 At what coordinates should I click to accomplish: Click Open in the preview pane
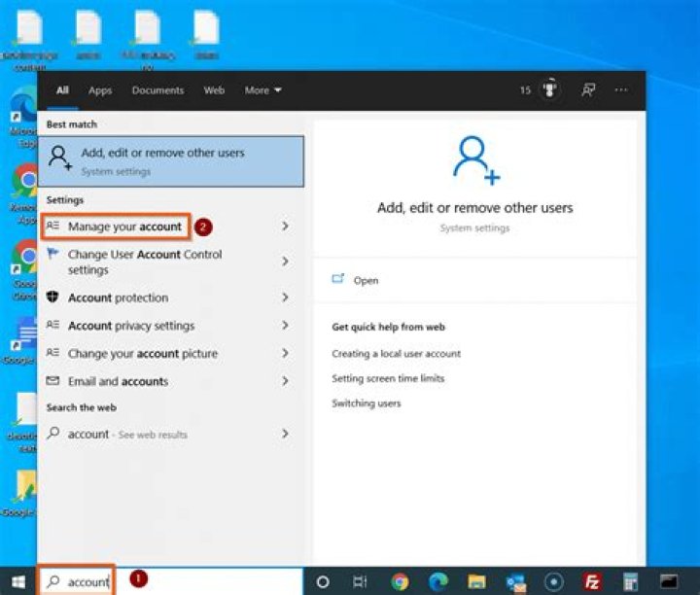[366, 280]
